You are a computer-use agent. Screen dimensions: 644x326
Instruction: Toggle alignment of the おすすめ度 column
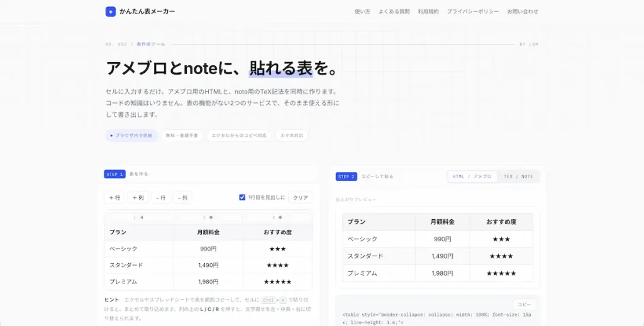[x=277, y=217]
